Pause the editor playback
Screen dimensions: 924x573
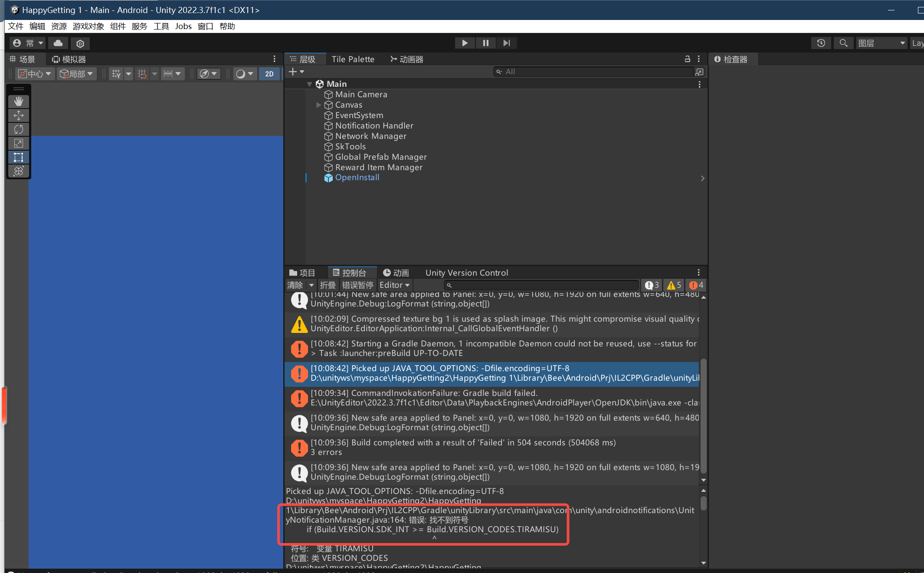tap(485, 43)
